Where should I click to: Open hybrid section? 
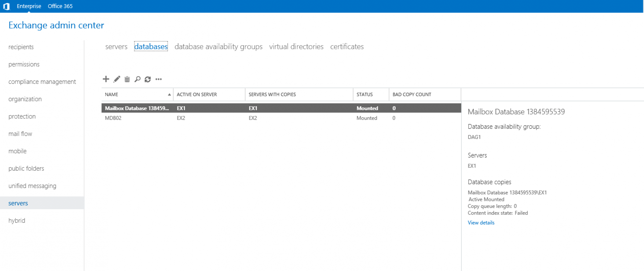(17, 221)
